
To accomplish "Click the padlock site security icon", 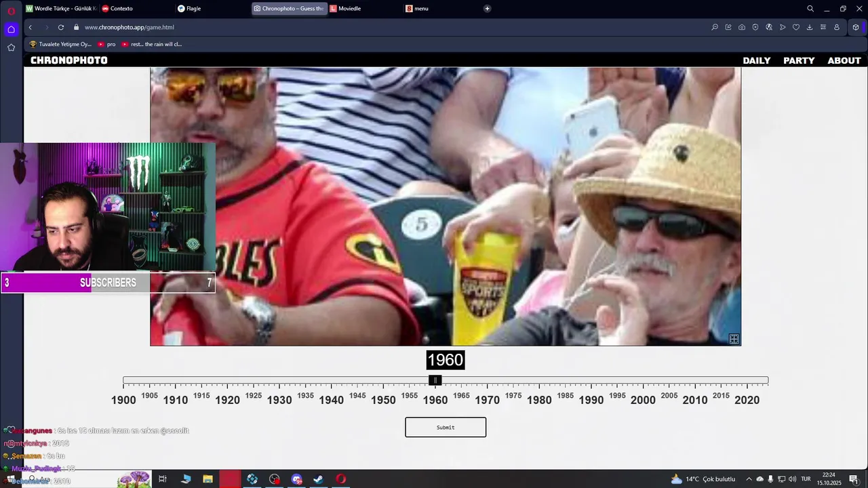I will tap(77, 27).
